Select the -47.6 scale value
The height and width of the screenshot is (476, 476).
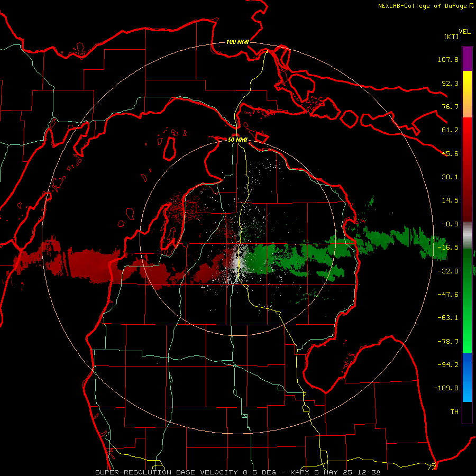pyautogui.click(x=448, y=295)
